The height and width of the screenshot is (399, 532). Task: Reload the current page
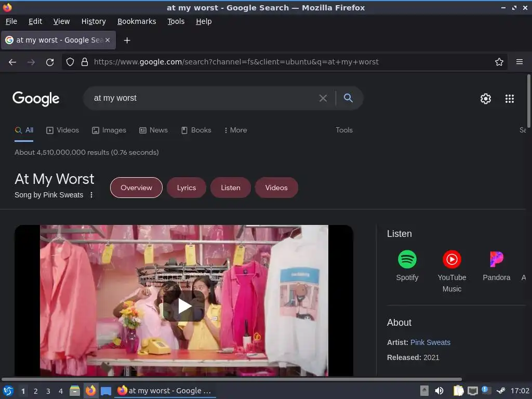coord(50,62)
